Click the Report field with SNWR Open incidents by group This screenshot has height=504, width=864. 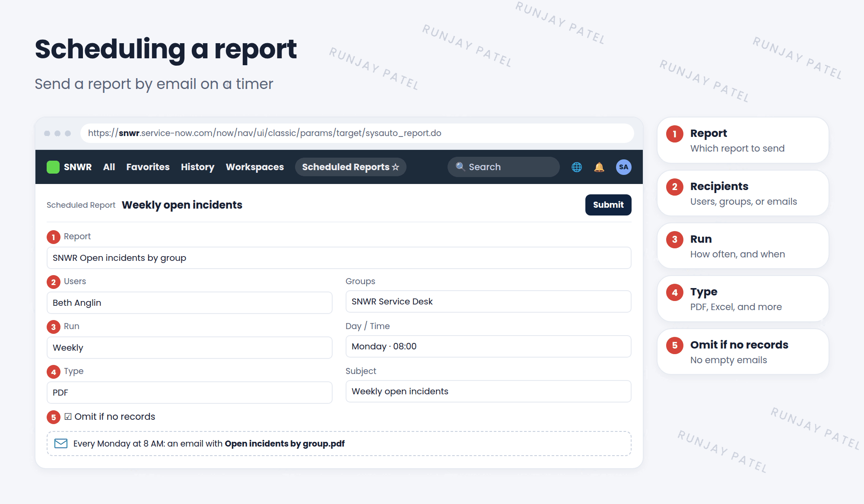coord(339,258)
